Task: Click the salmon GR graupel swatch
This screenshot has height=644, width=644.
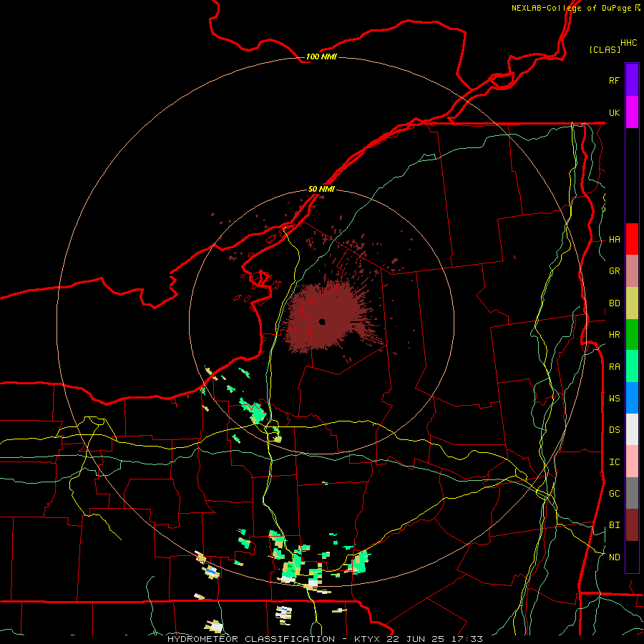Action: pyautogui.click(x=632, y=271)
